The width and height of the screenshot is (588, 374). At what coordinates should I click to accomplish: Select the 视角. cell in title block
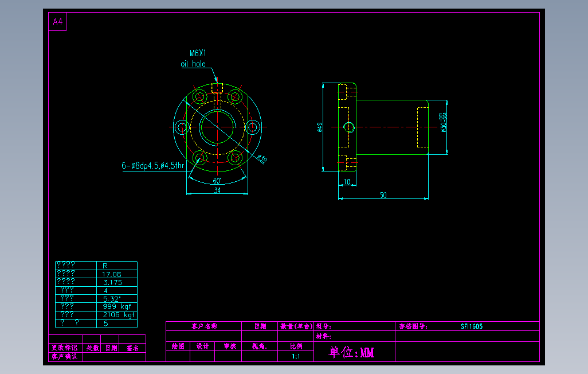tap(260, 346)
